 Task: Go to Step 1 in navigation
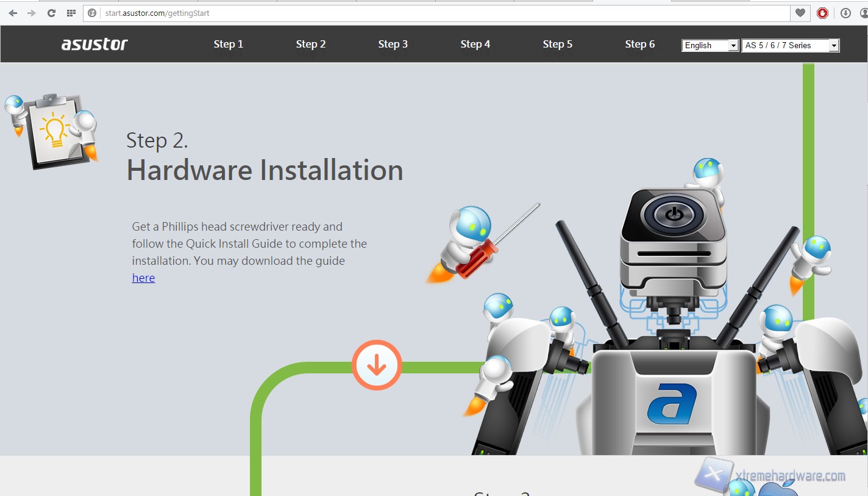(x=229, y=44)
